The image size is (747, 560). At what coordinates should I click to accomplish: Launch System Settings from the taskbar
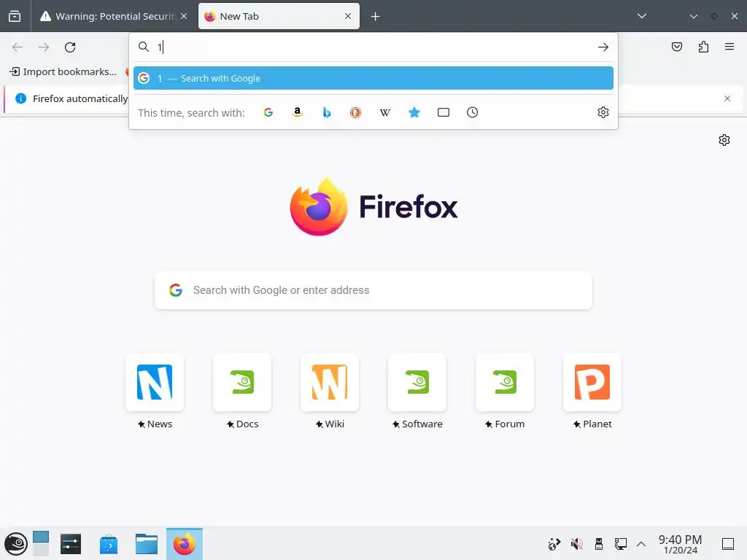71,544
